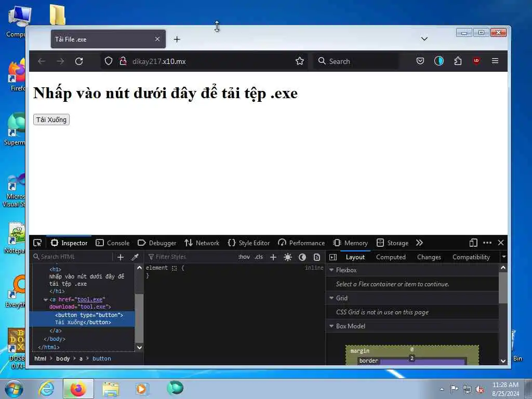Toggle dark color scheme simulation
This screenshot has width=532, height=399.
click(x=302, y=257)
